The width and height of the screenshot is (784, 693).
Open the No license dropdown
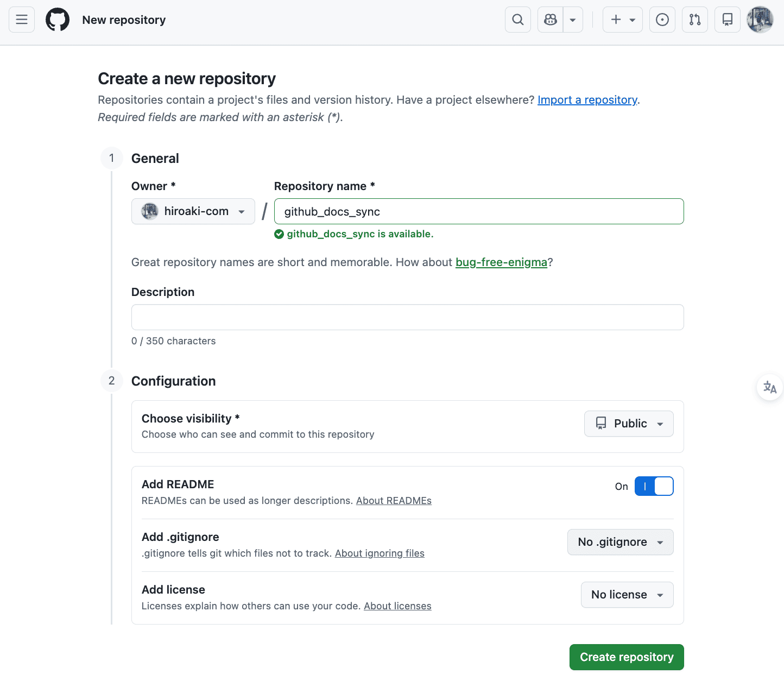coord(627,594)
